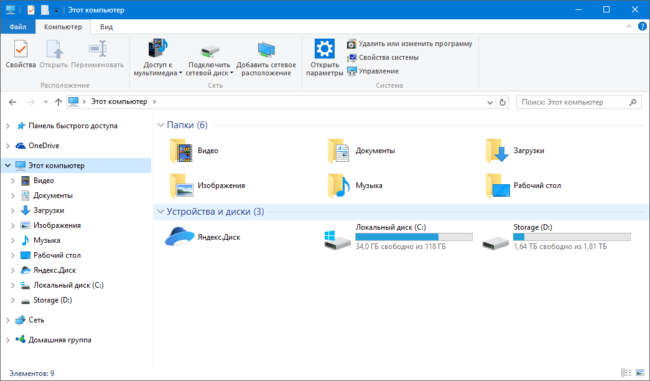Click Подключить сетевой диск icon
This screenshot has height=381, width=650.
209,51
